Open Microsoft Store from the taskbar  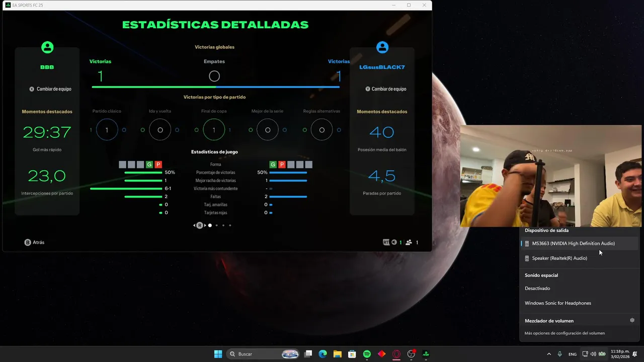point(352,354)
